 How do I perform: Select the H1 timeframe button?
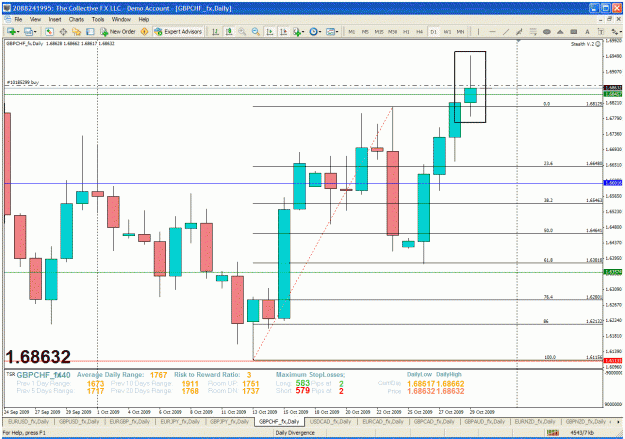click(x=406, y=31)
